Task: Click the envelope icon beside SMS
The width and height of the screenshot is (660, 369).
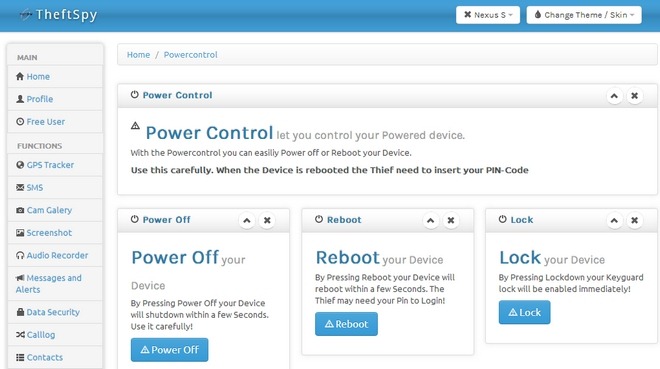Action: 20,187
